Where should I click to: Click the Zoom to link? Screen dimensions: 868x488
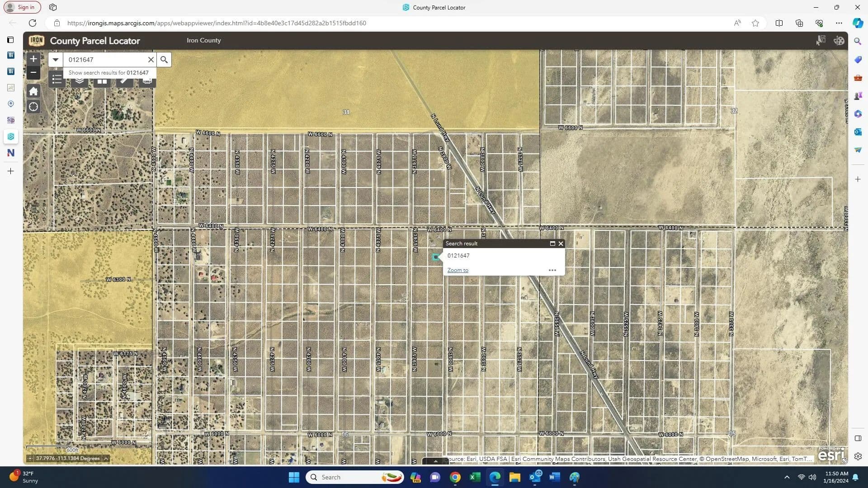(458, 270)
